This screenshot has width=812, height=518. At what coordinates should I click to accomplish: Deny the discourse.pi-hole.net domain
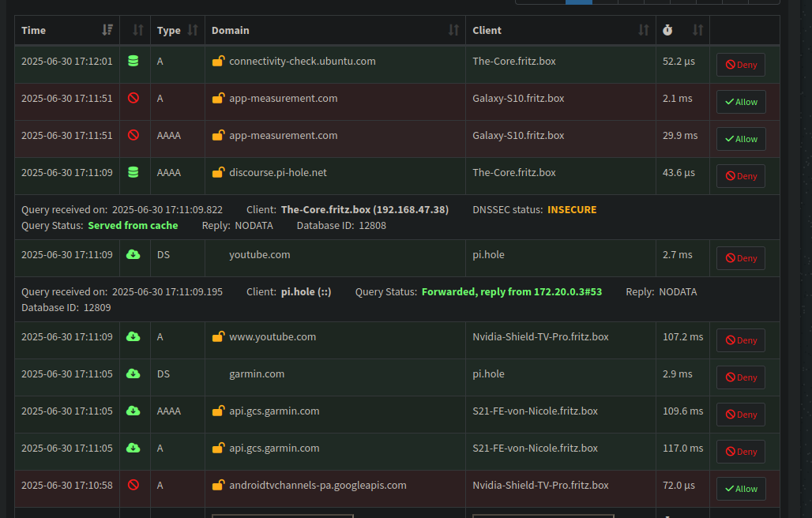click(741, 176)
